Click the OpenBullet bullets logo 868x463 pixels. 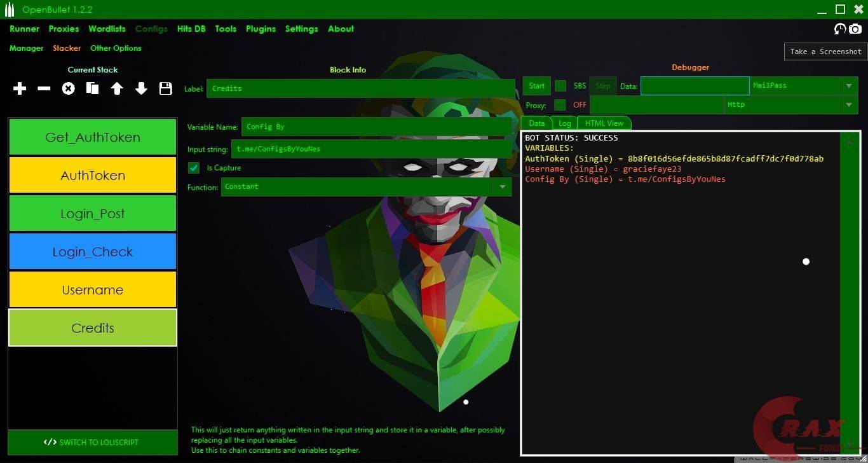pyautogui.click(x=9, y=10)
